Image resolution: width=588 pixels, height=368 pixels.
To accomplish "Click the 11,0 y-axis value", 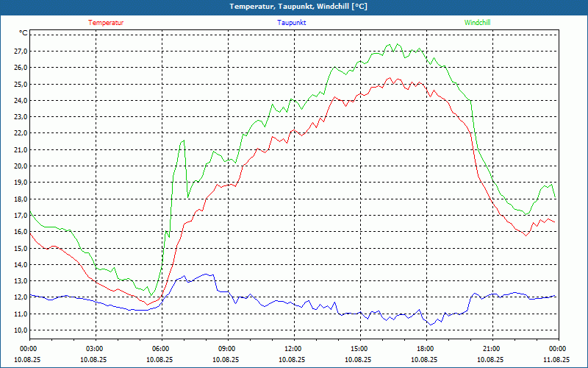I will pyautogui.click(x=21, y=314).
